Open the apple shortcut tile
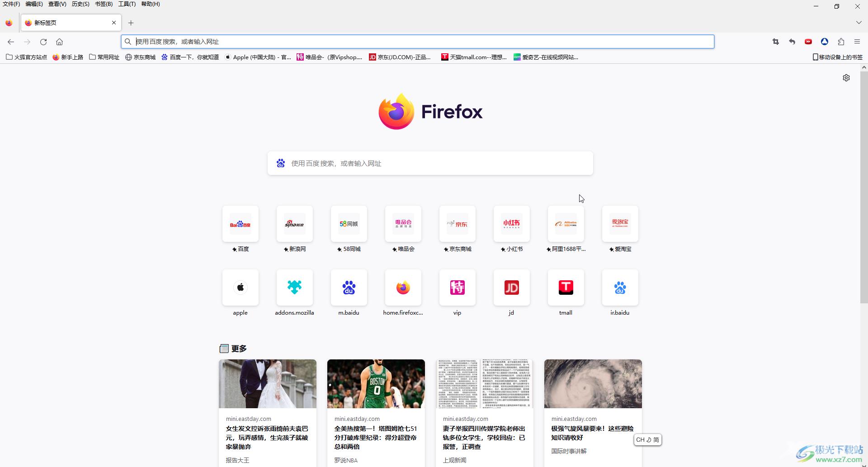The image size is (868, 467). [x=241, y=288]
